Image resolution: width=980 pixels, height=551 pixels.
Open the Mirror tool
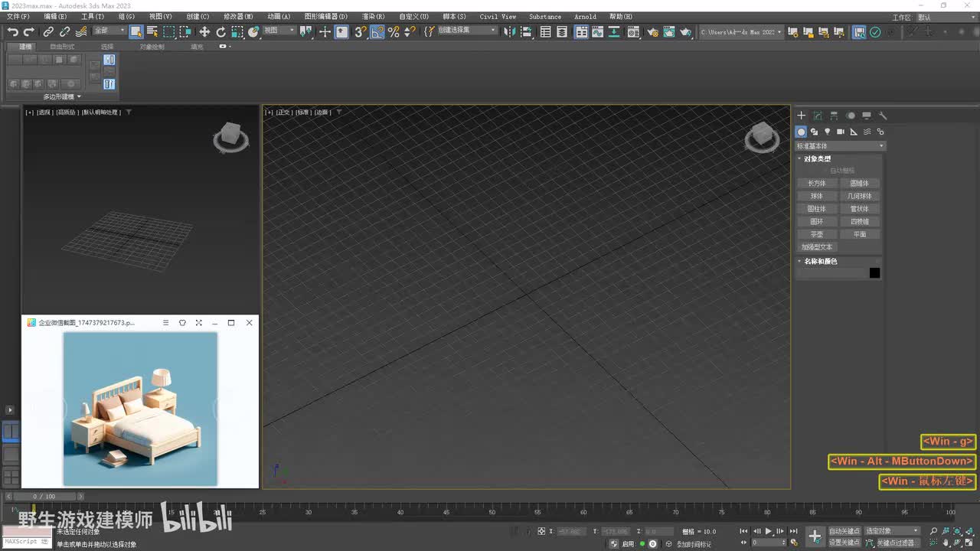click(x=511, y=31)
